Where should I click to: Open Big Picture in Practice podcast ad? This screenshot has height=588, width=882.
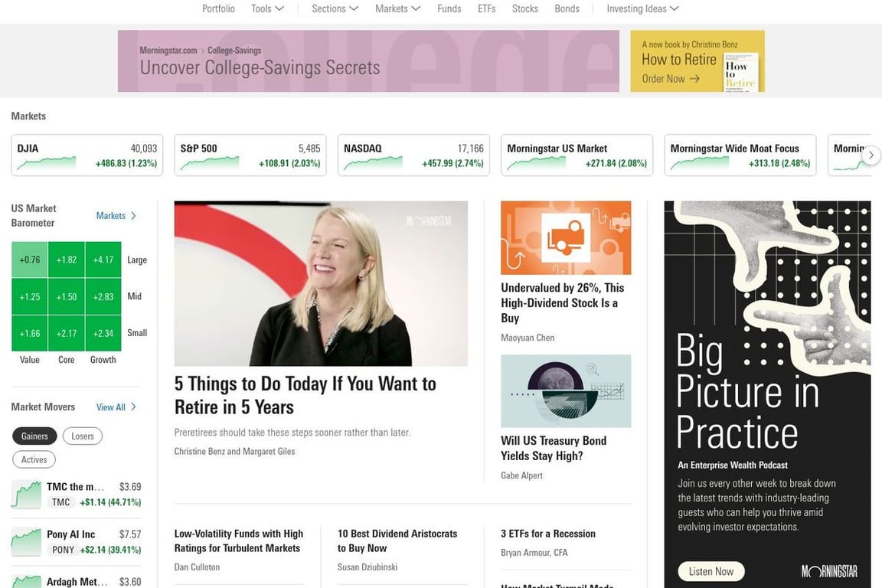[767, 394]
